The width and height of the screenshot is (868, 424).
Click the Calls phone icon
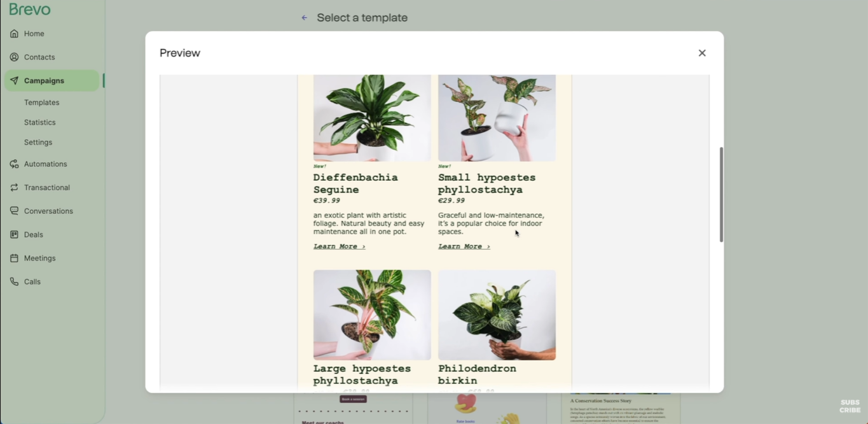(14, 282)
